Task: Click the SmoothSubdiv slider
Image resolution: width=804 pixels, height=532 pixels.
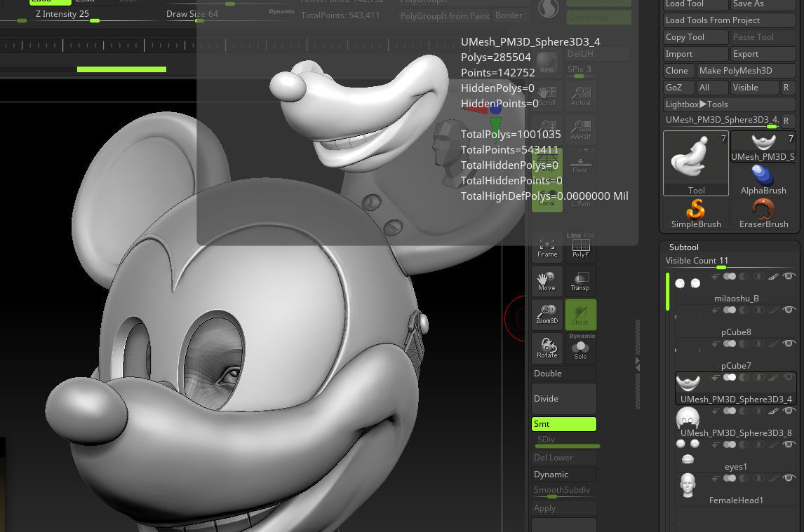Action: point(563,491)
